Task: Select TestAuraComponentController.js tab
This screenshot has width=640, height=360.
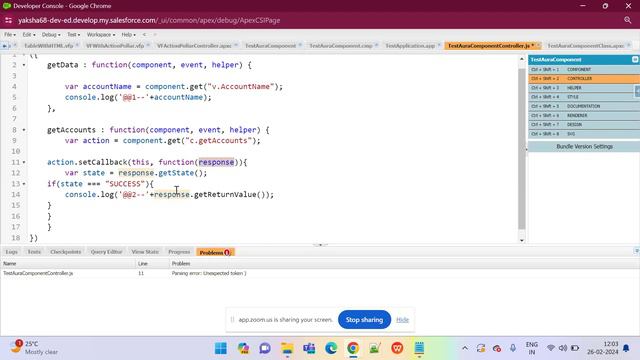Action: (488, 46)
